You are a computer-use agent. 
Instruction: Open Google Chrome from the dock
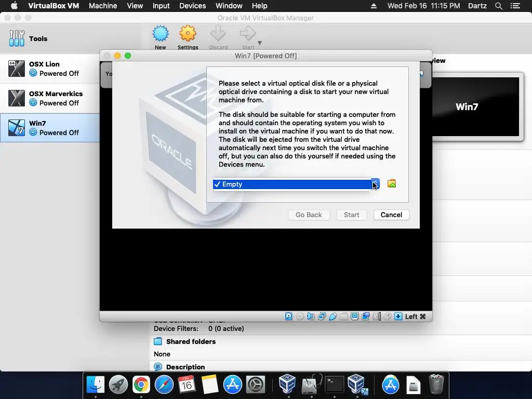(x=141, y=385)
